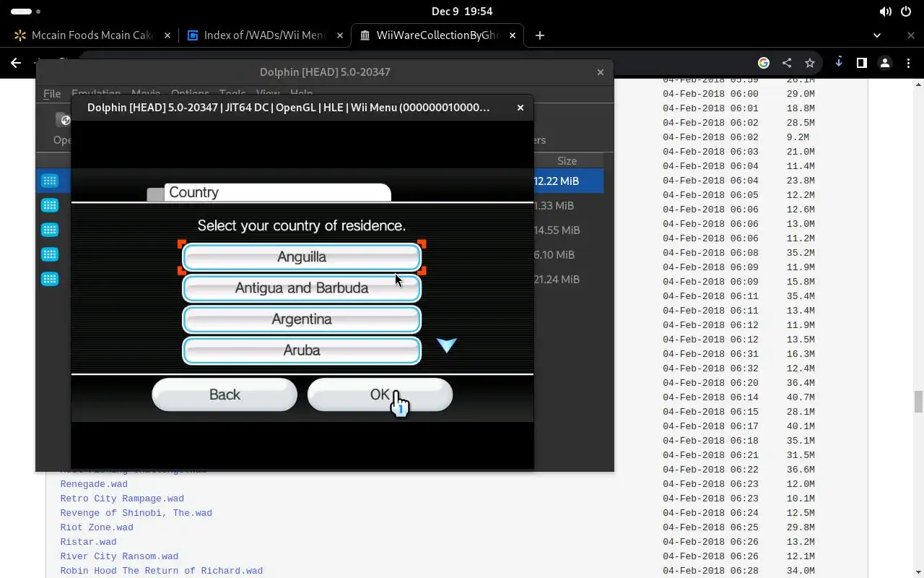The image size is (924, 578).
Task: Close the Dolphin render window
Action: tap(520, 108)
